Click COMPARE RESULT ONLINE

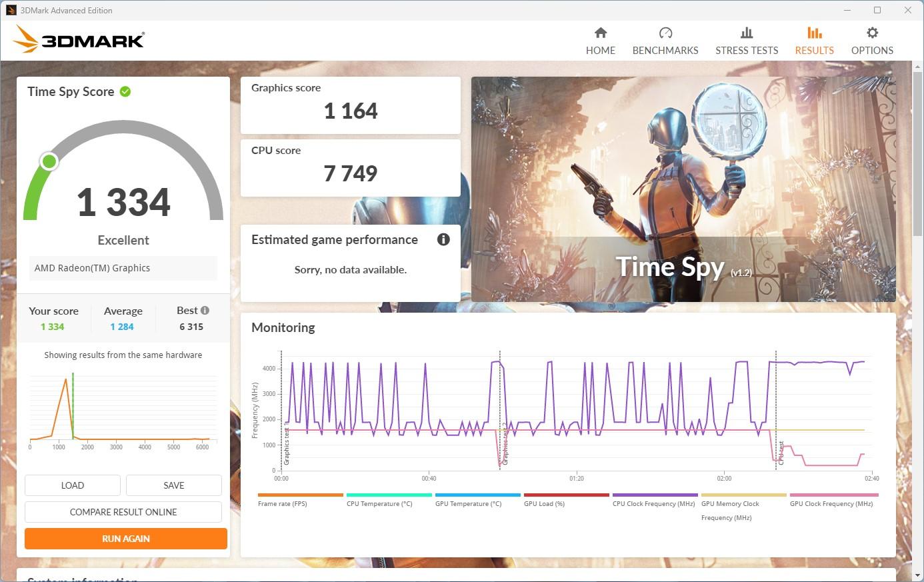coord(123,512)
